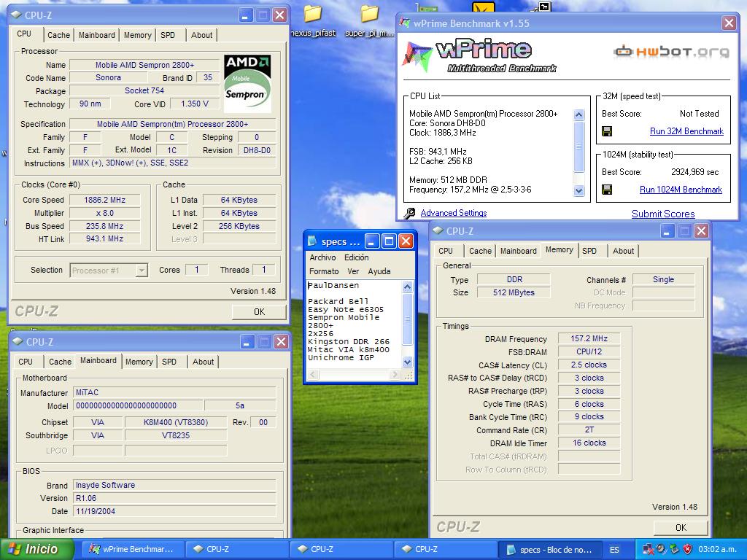Click the Advanced Settings wrench icon
Image resolution: width=747 pixels, height=560 pixels.
coord(409,214)
